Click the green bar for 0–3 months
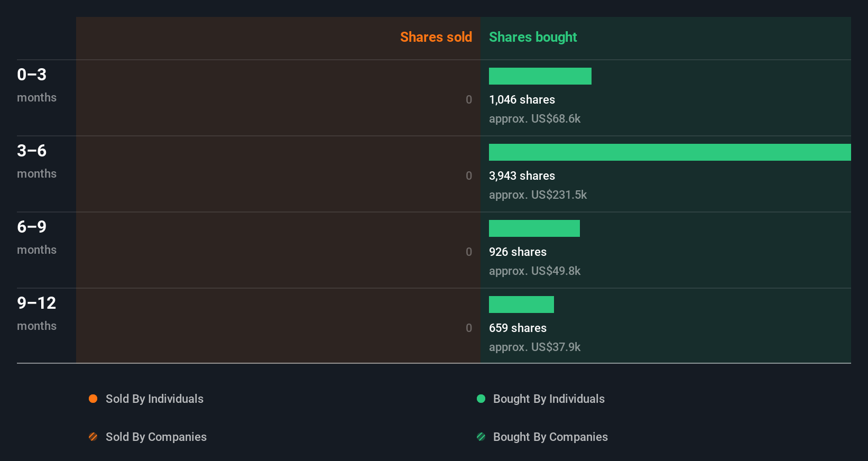 540,76
